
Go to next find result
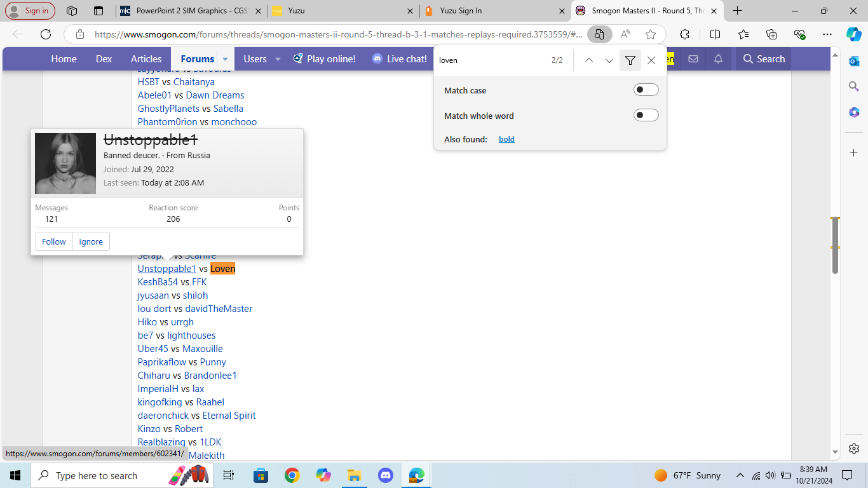click(x=609, y=60)
